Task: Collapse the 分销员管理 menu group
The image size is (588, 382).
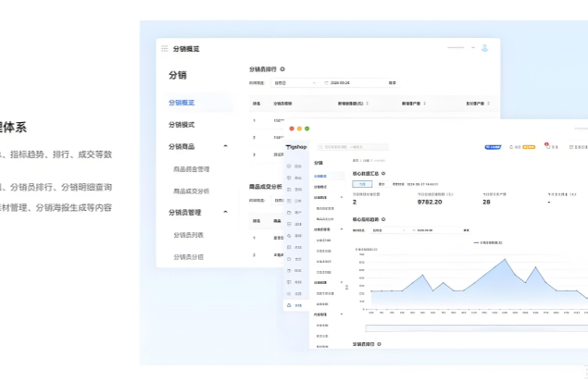Action: coord(225,212)
